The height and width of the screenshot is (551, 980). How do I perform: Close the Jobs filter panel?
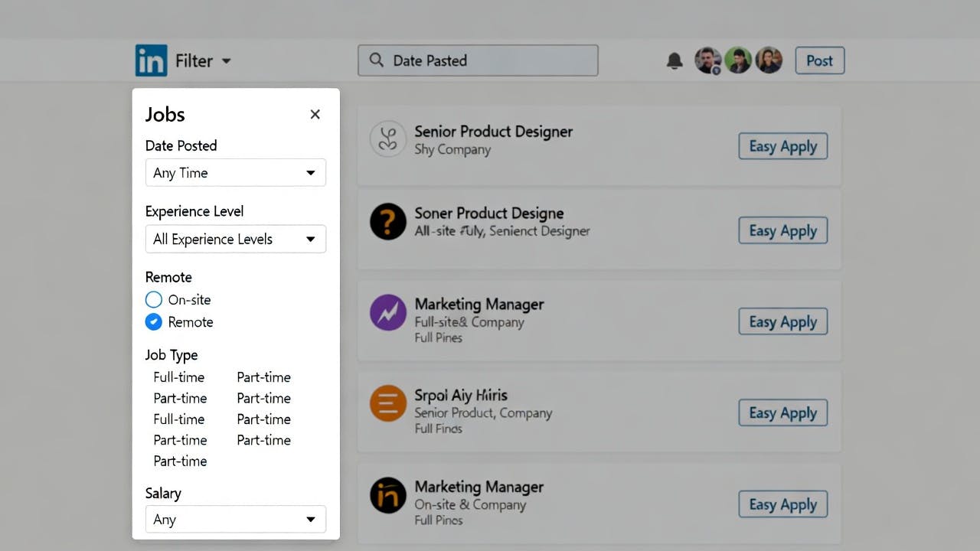click(x=315, y=114)
